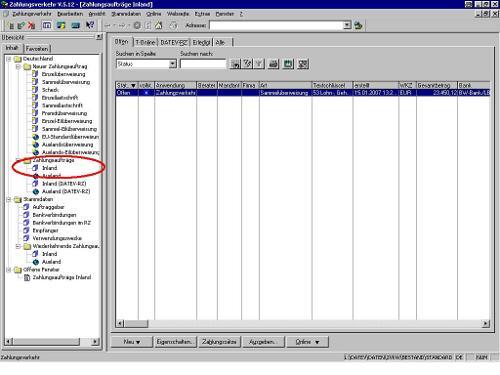
Task: Click the green save-layout icon in search toolbar
Action: pos(288,64)
